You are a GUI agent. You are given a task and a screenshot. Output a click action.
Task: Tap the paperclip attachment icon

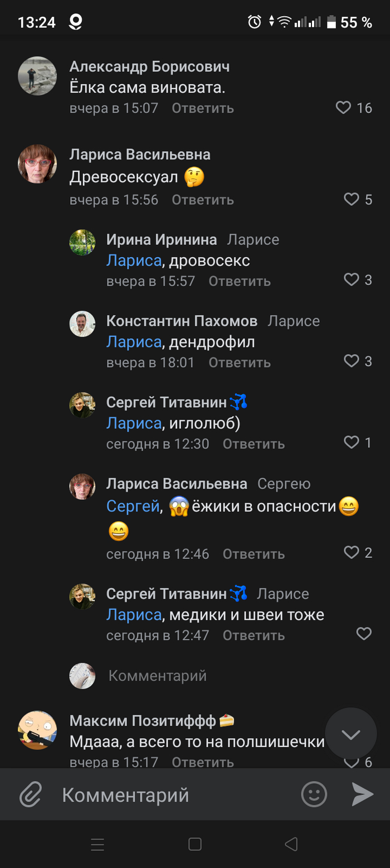(31, 794)
